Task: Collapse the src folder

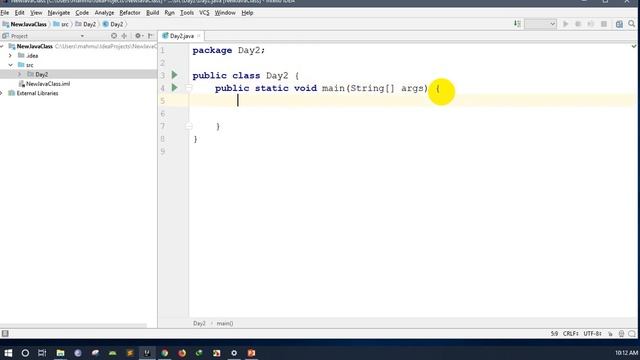Action: [11, 65]
